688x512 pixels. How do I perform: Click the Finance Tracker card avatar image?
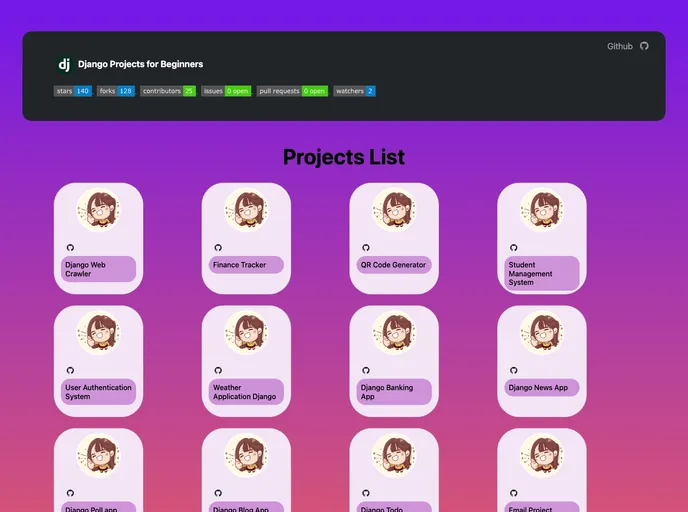246,211
